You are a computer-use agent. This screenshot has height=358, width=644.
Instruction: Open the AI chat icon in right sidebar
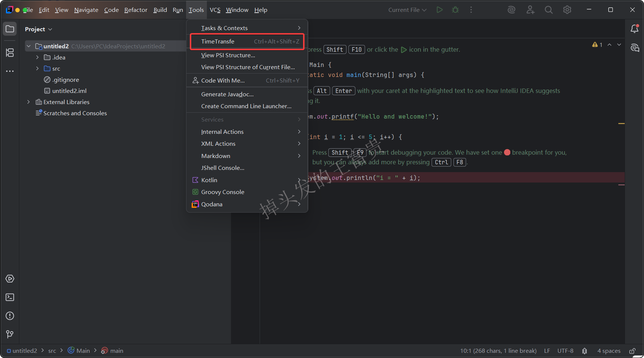click(635, 48)
